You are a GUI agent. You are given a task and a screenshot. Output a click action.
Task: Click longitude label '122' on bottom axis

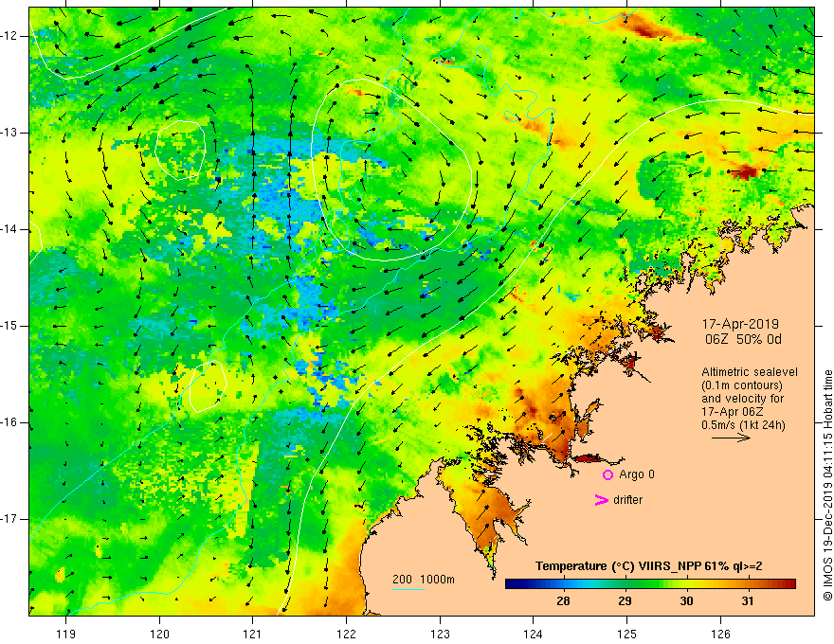(x=346, y=634)
